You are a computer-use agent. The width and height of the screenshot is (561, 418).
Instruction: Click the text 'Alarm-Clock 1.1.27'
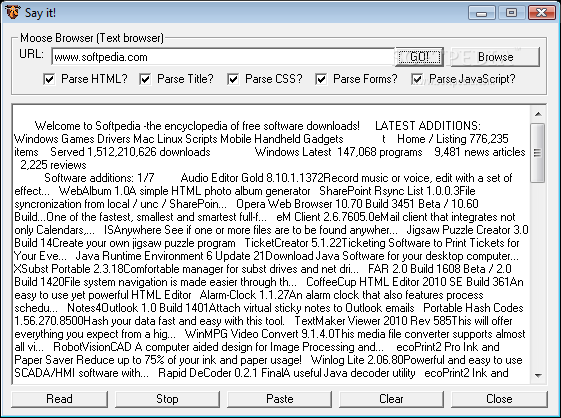pyautogui.click(x=244, y=295)
